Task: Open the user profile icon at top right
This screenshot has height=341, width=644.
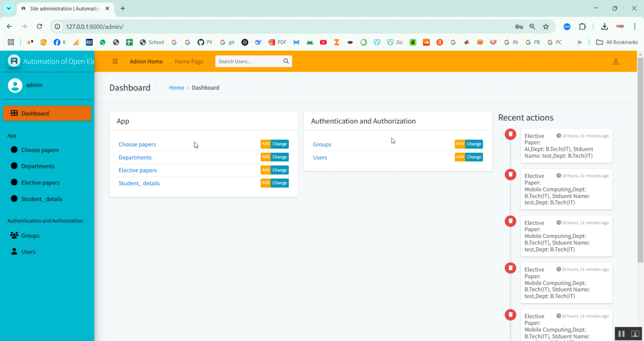Action: click(x=616, y=61)
